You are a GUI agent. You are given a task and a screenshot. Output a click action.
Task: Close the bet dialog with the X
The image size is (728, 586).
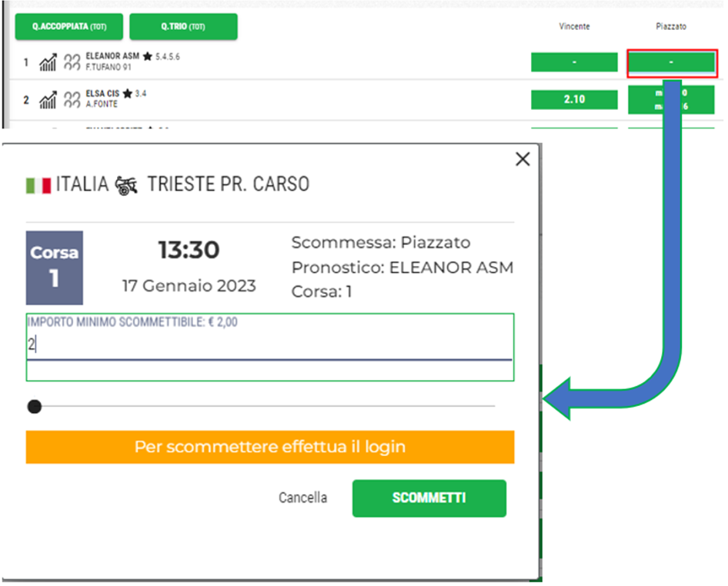523,159
